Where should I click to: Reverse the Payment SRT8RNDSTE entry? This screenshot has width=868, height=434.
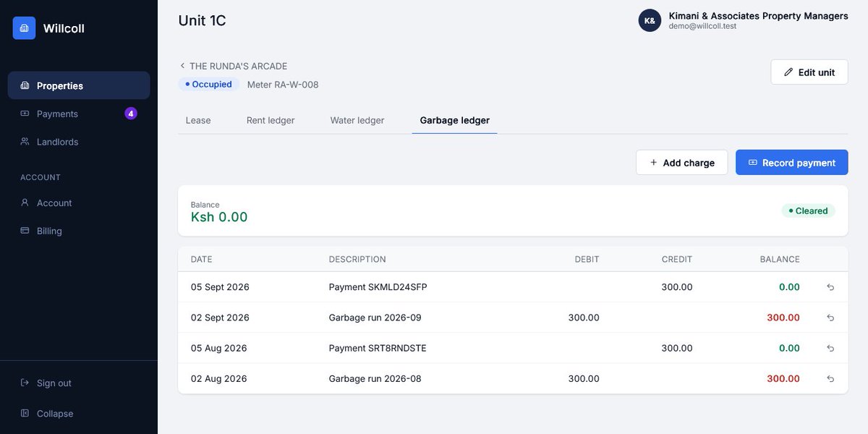pos(830,348)
